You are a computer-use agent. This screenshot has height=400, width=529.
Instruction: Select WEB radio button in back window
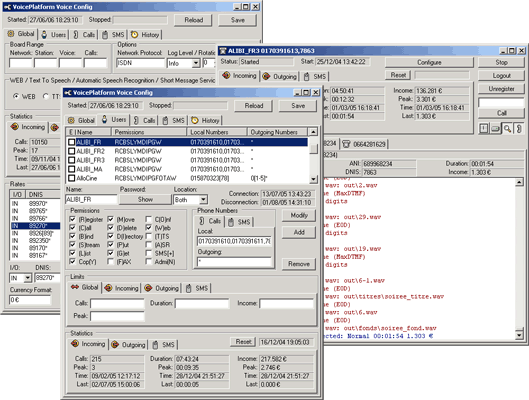pos(16,96)
